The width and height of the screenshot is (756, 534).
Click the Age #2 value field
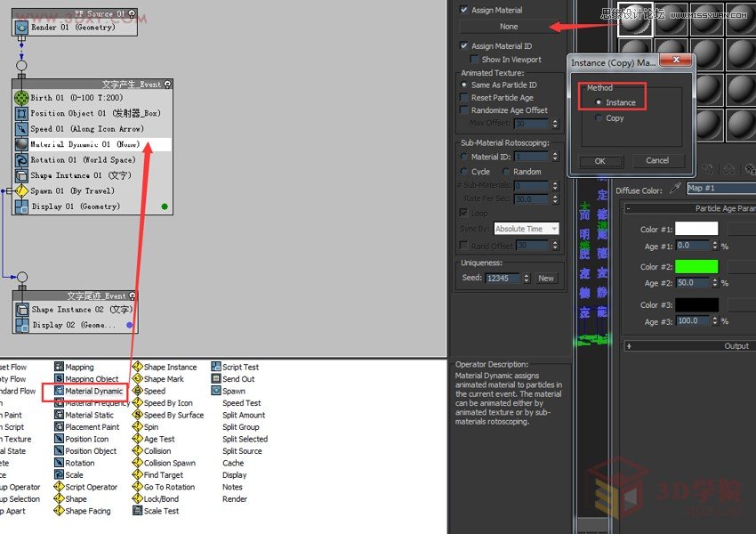click(x=693, y=283)
